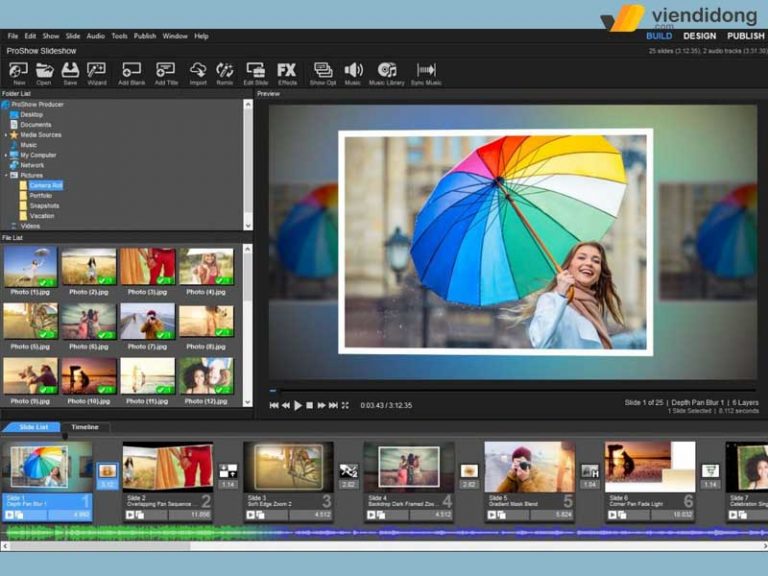Play the slideshow preview
768x576 pixels.
point(298,405)
